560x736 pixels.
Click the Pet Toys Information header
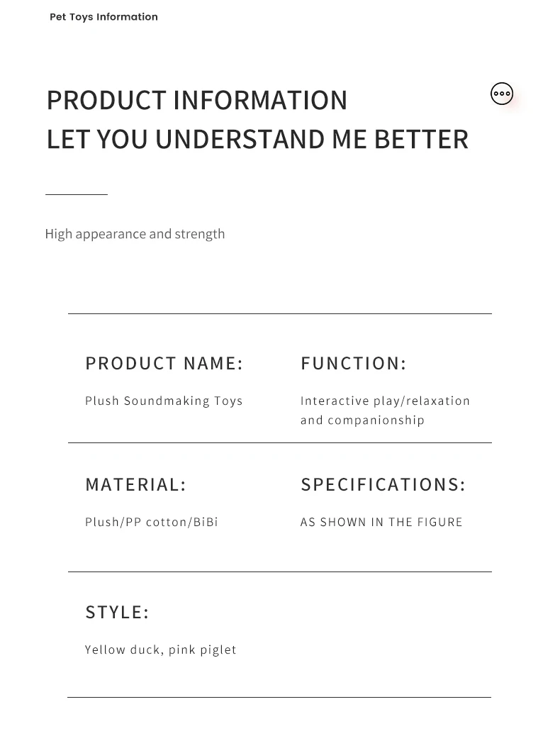pyautogui.click(x=103, y=17)
